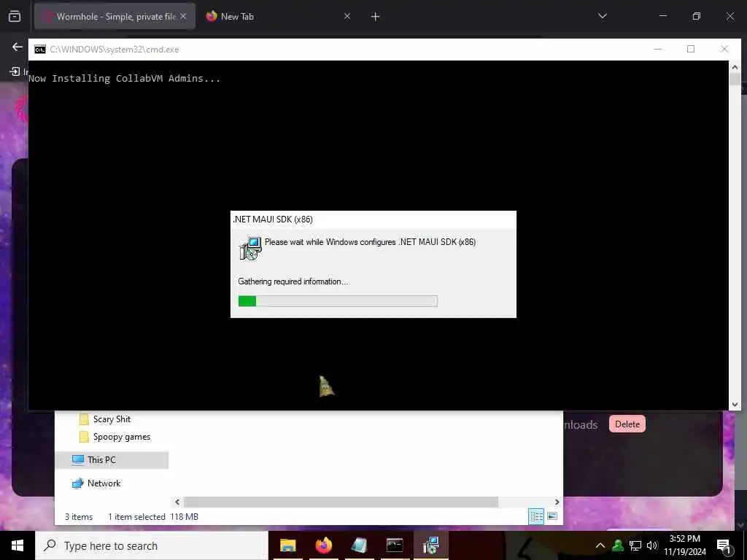Switch Explorer to details view
The width and height of the screenshot is (747, 560).
536,516
